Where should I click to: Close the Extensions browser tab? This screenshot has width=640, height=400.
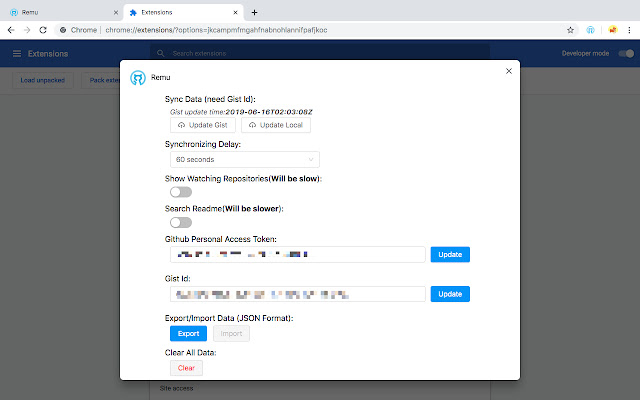click(x=236, y=13)
